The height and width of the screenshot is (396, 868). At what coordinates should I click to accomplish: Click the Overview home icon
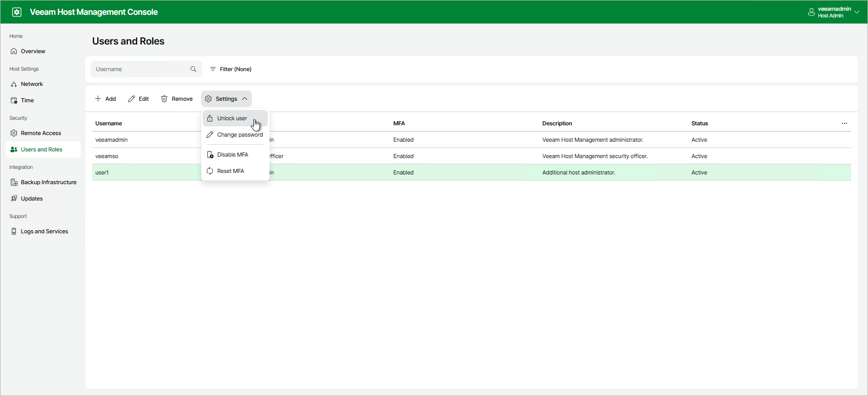tap(14, 51)
